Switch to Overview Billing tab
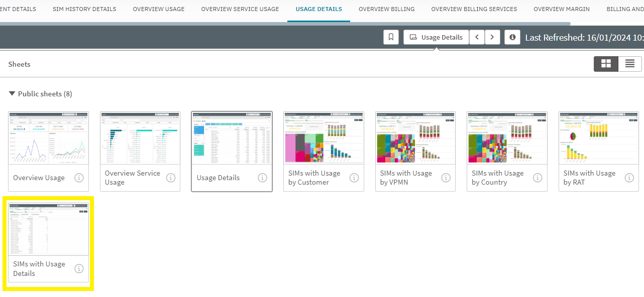Viewport: 644px width, 297px height. 386,9
